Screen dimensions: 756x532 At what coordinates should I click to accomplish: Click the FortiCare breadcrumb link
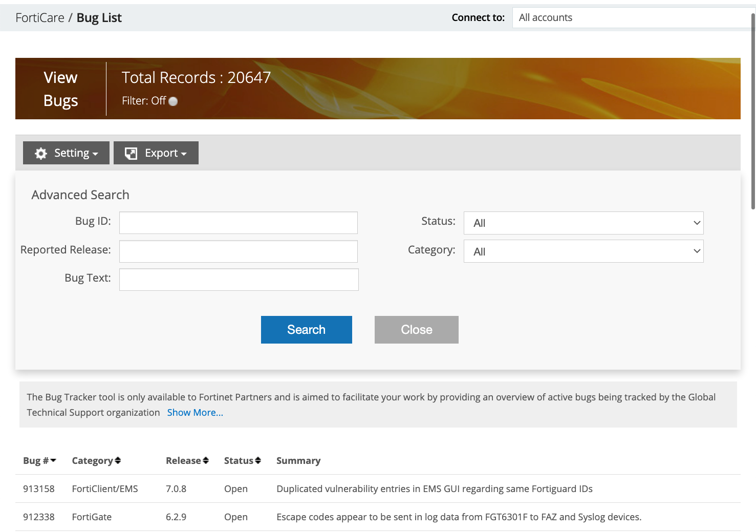tap(40, 18)
